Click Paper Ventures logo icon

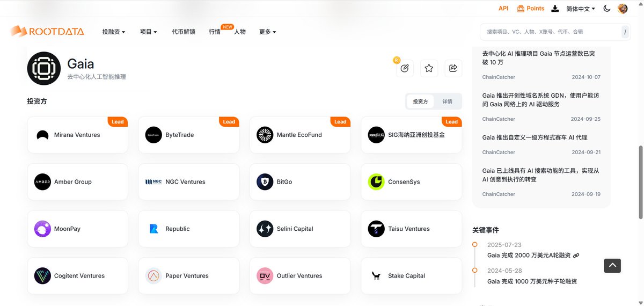coord(153,276)
